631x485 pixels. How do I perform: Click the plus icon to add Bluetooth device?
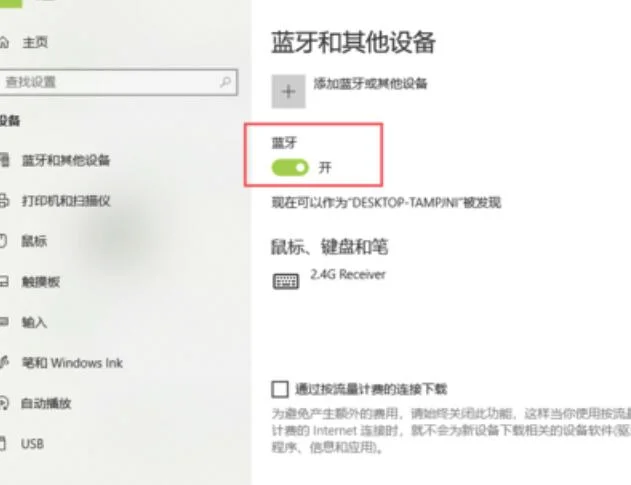coord(289,91)
